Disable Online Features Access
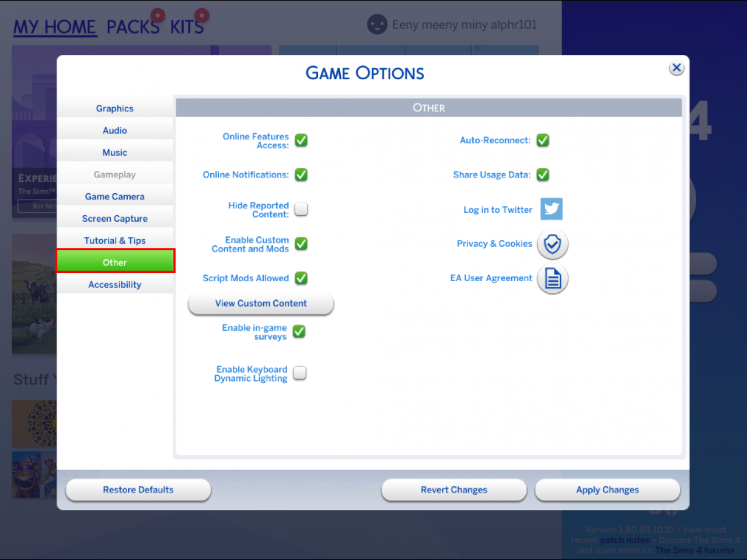 [x=301, y=140]
